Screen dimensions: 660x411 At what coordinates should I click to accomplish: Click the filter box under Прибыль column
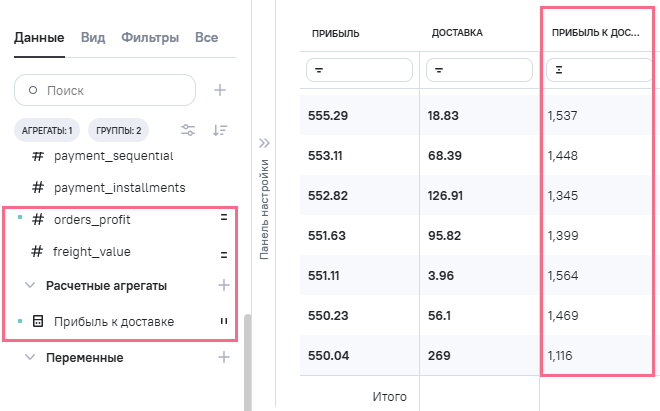tap(360, 70)
